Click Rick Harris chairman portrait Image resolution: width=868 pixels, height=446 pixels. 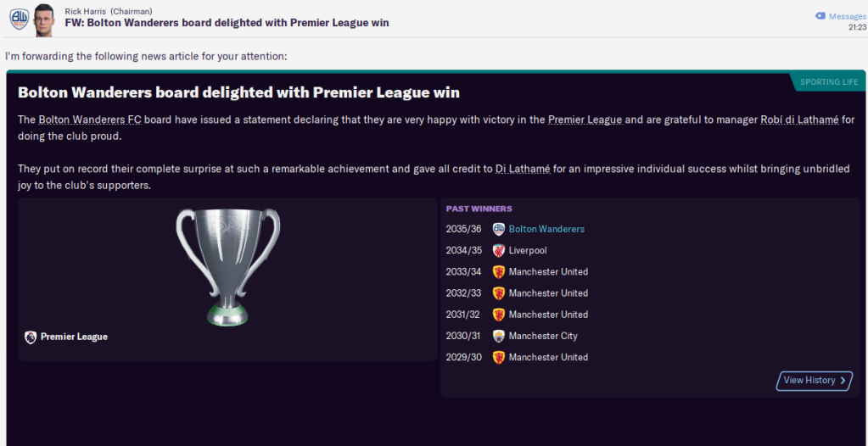(44, 18)
